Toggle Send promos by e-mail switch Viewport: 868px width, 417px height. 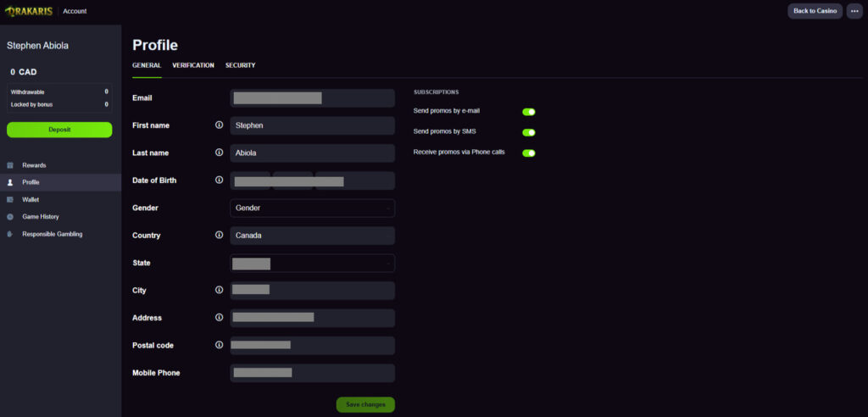click(x=529, y=112)
